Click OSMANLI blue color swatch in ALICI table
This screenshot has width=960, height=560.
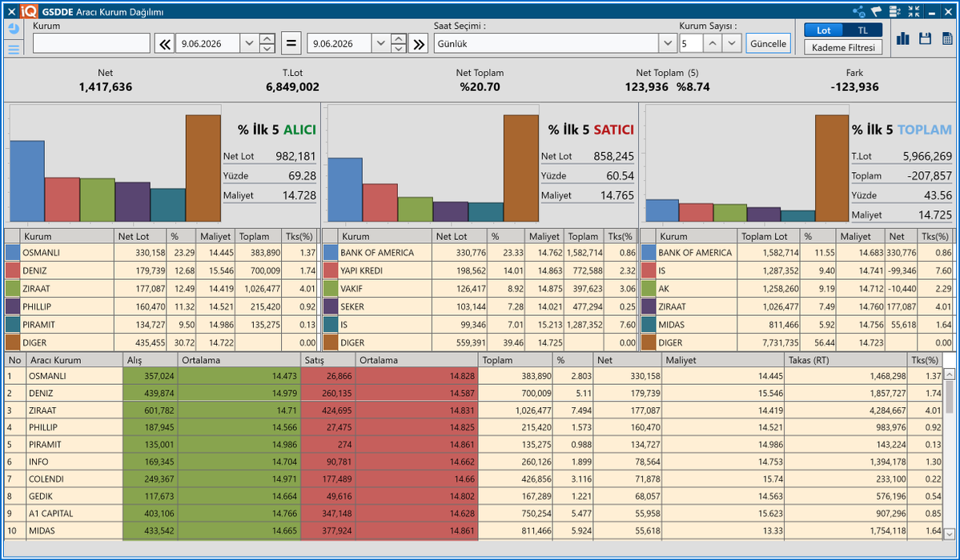click(x=13, y=252)
